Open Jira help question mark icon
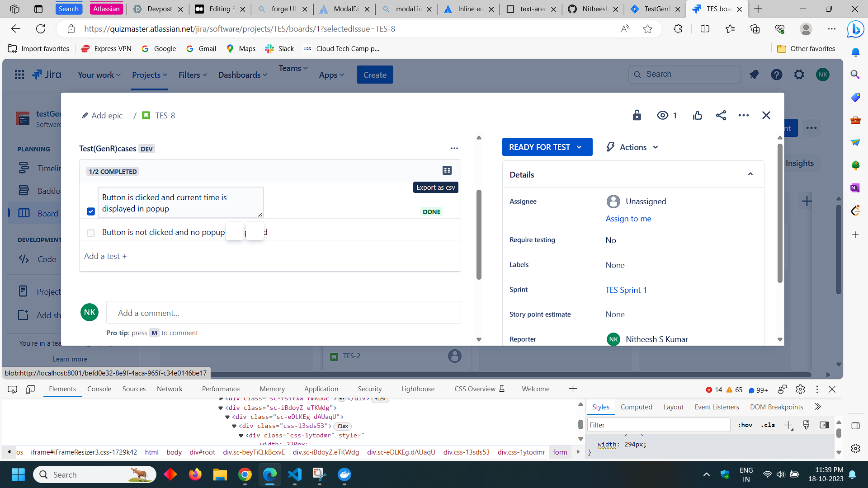Image resolution: width=868 pixels, height=488 pixels. coord(777,75)
